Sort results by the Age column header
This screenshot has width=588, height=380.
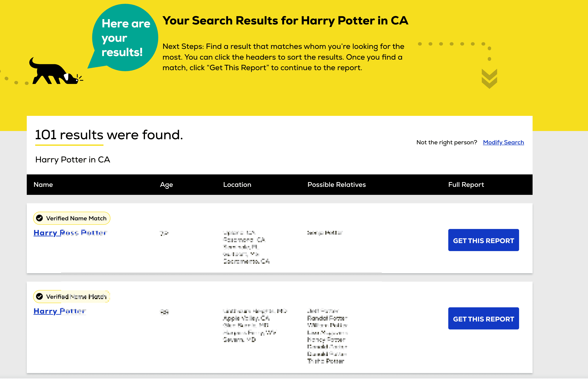tap(166, 185)
